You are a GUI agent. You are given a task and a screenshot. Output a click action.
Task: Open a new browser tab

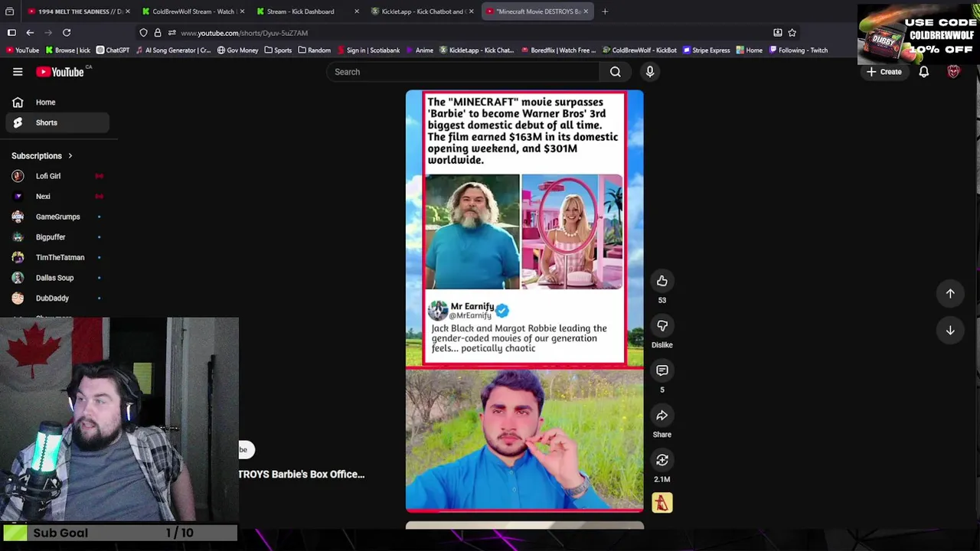coord(605,11)
